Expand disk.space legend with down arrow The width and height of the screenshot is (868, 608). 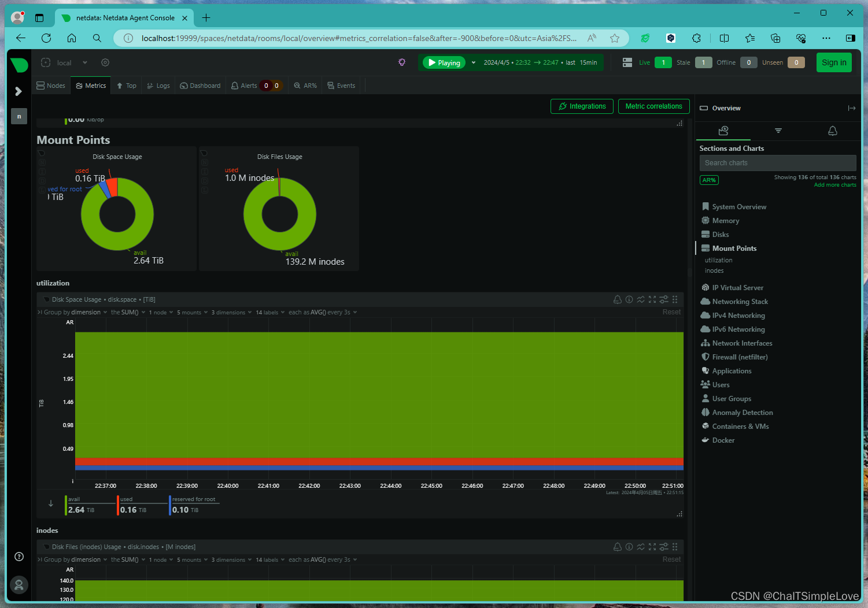[x=51, y=503]
